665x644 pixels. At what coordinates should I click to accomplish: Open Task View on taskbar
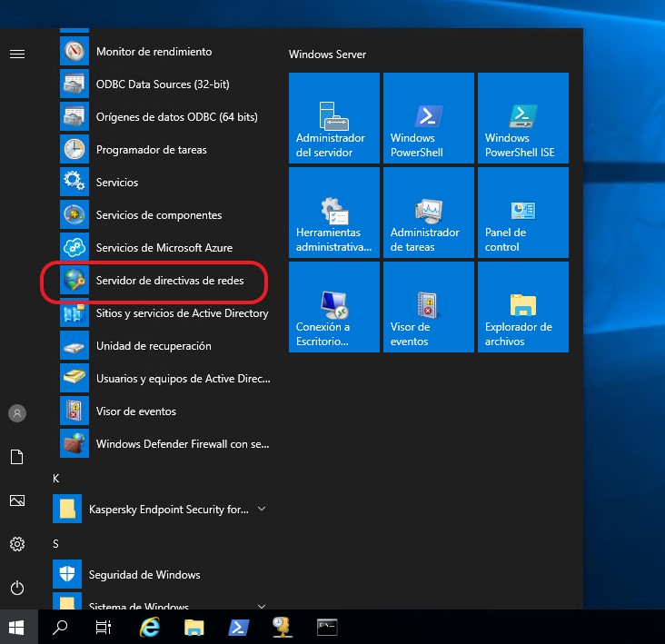[x=103, y=628]
